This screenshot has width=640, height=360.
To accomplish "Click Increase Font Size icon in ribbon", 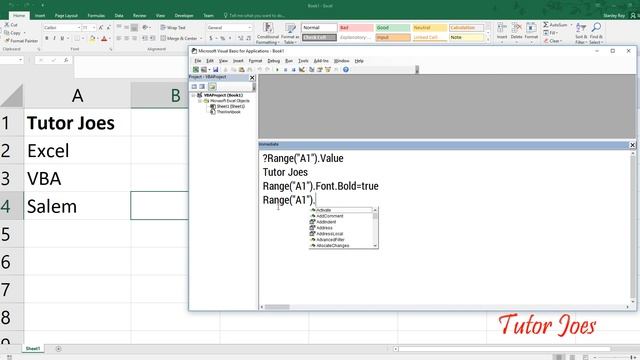I will pos(100,28).
